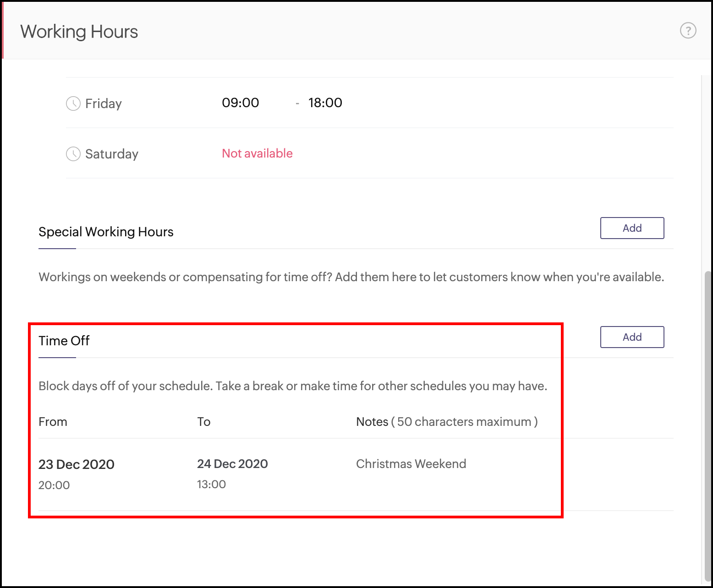Click the clock icon beside Saturday
Screen dimensions: 713x588
(73, 154)
